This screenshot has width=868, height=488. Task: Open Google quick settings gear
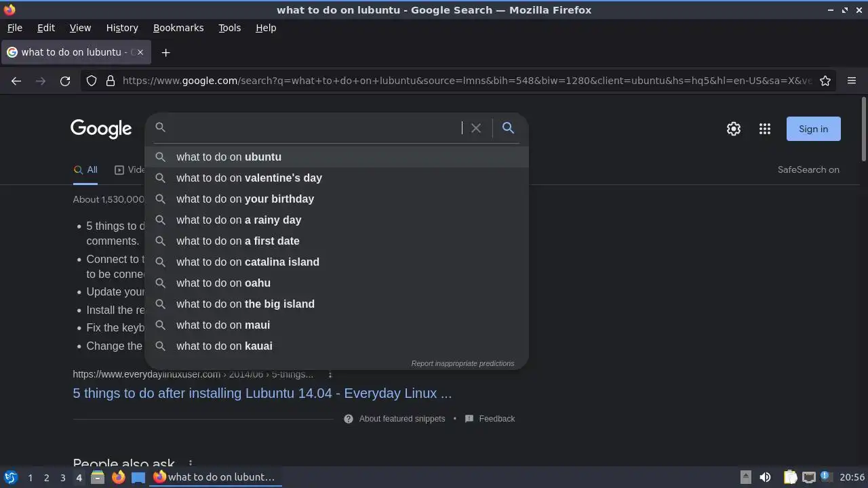coord(734,129)
